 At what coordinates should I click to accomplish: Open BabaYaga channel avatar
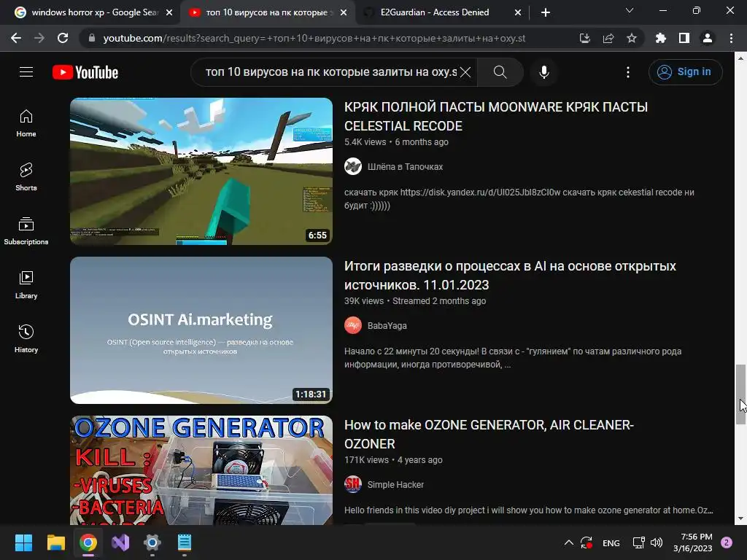coord(353,326)
